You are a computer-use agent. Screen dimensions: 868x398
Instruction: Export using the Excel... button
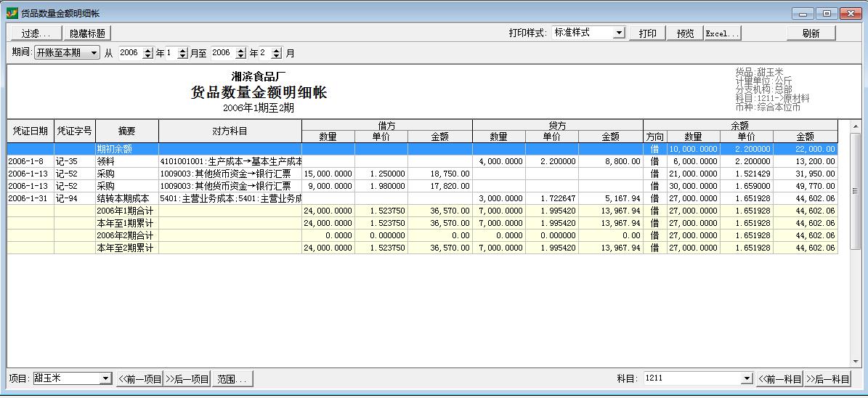[723, 33]
